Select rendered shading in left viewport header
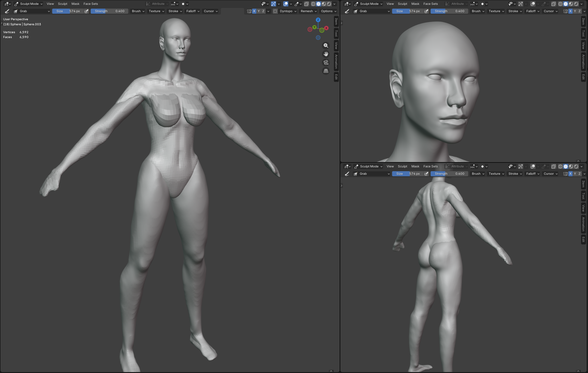This screenshot has width=588, height=373. click(x=329, y=4)
